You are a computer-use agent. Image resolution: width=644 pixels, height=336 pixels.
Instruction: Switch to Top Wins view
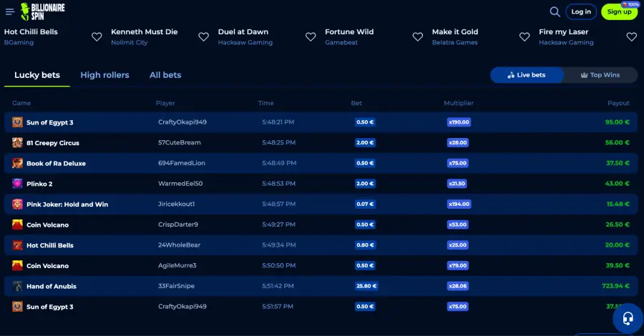(x=600, y=75)
